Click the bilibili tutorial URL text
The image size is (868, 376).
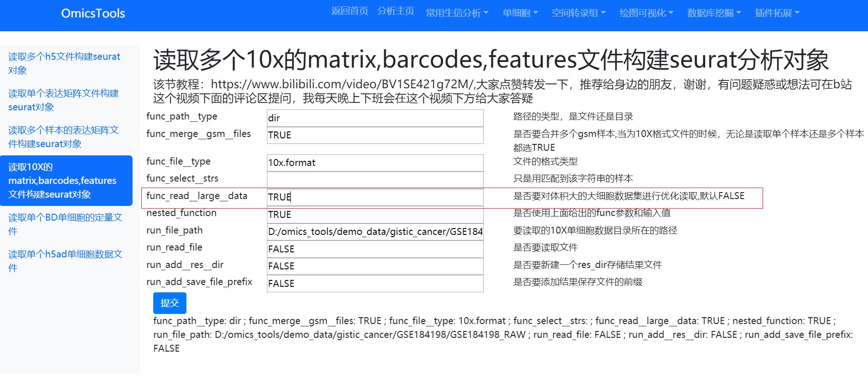click(x=342, y=84)
